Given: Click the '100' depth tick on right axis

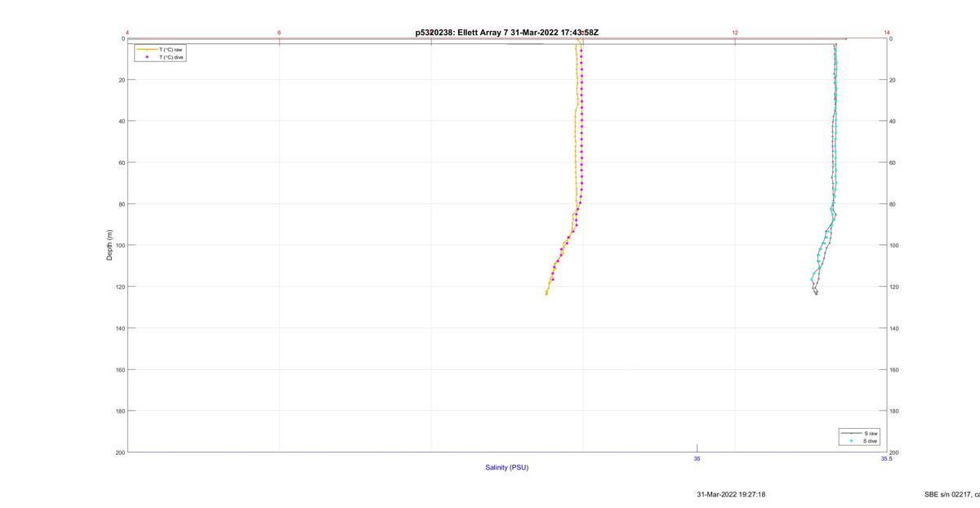Looking at the screenshot, I should click(x=894, y=245).
